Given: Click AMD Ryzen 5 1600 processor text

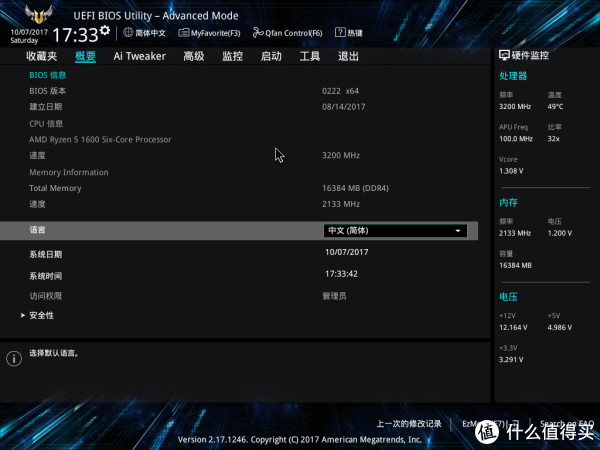Looking at the screenshot, I should (100, 140).
